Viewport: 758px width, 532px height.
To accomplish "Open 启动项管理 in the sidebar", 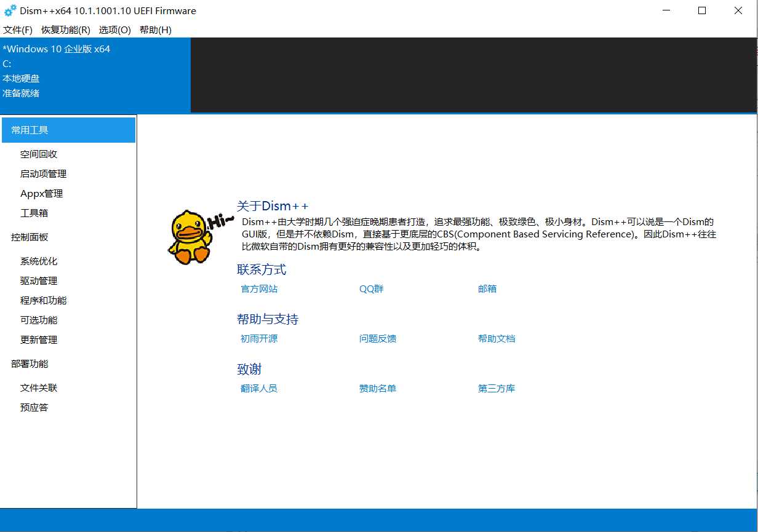I will (43, 174).
